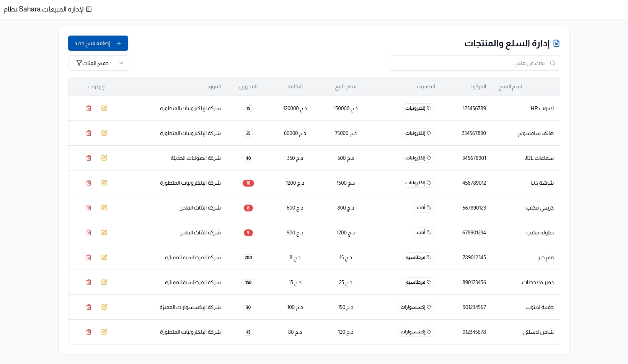Remove the شاحن لاسلكي row with trash icon
Image resolution: width=628 pixels, height=364 pixels.
click(x=89, y=332)
